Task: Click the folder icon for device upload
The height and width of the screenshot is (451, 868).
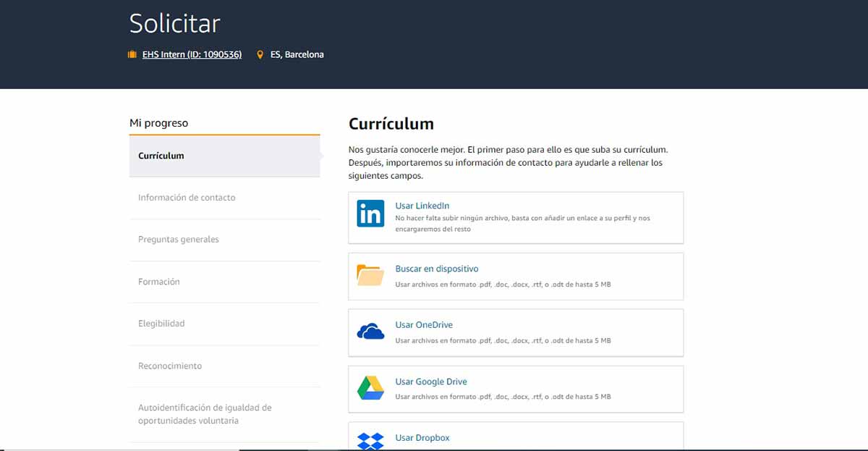Action: pyautogui.click(x=370, y=276)
